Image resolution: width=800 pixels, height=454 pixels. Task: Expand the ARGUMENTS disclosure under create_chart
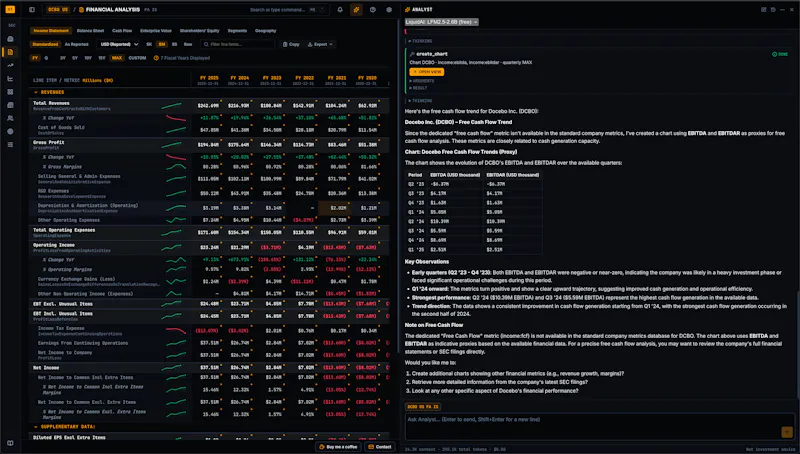421,81
